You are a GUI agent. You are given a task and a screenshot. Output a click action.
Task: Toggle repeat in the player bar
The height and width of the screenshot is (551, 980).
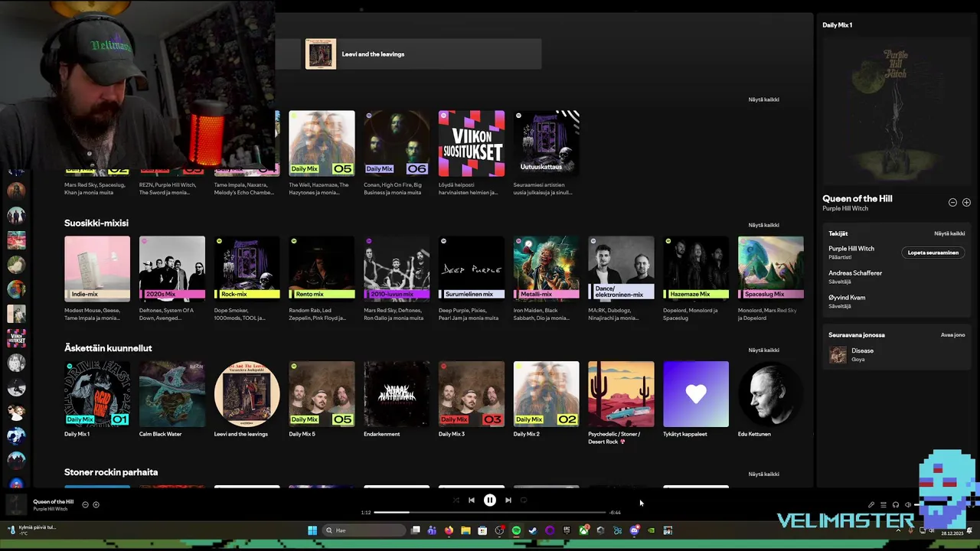[524, 500]
